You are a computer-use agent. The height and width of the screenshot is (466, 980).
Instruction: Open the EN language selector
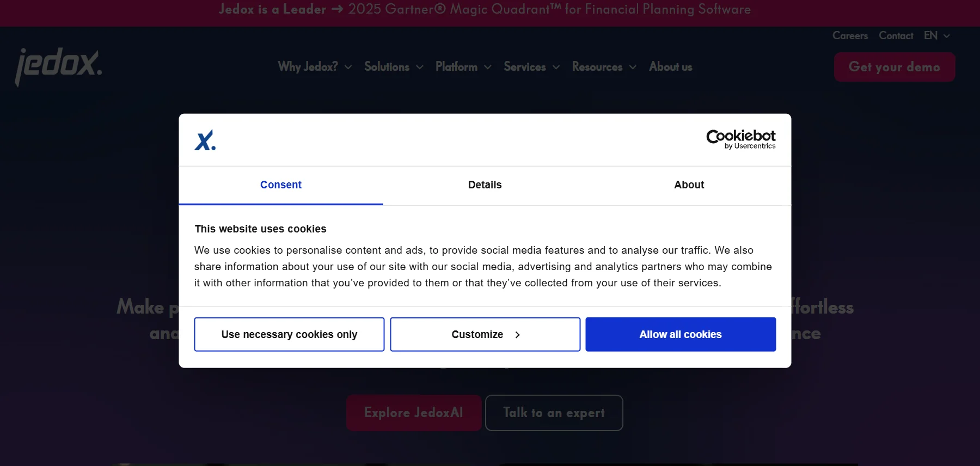tap(937, 35)
